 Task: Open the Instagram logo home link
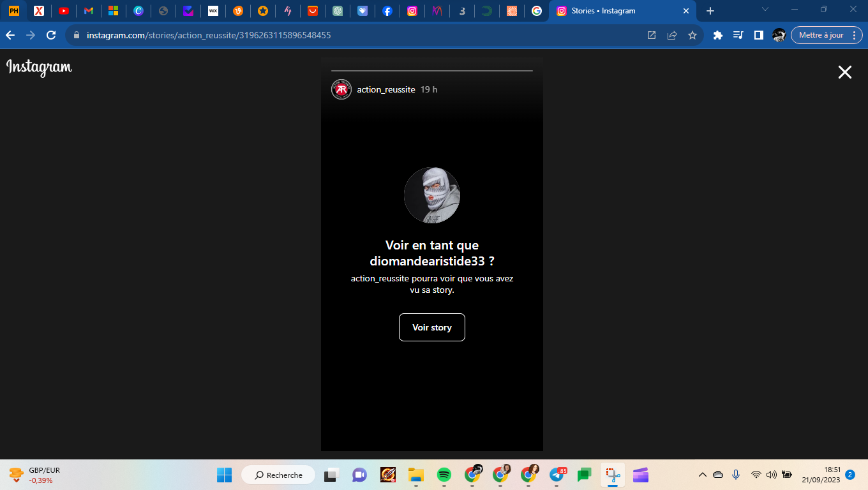(x=40, y=68)
